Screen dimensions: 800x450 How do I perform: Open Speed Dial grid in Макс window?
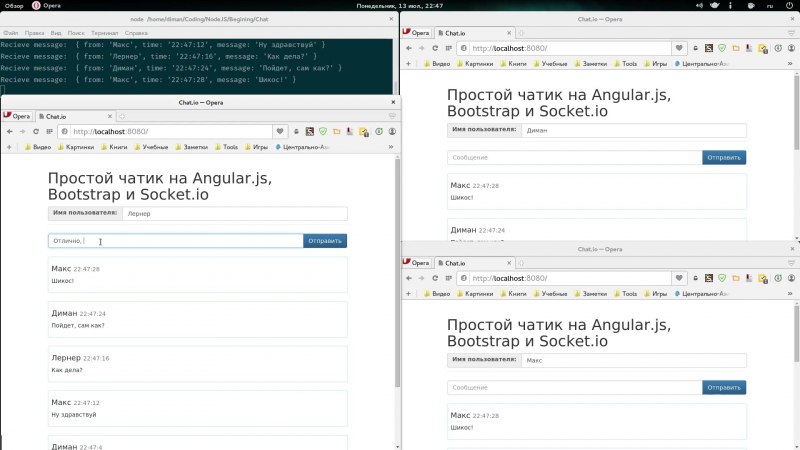[448, 278]
